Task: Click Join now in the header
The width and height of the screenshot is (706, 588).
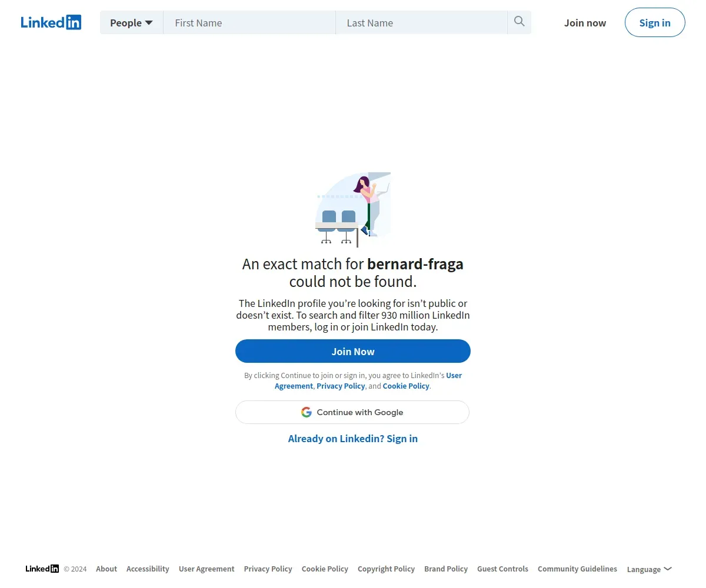Action: click(585, 22)
